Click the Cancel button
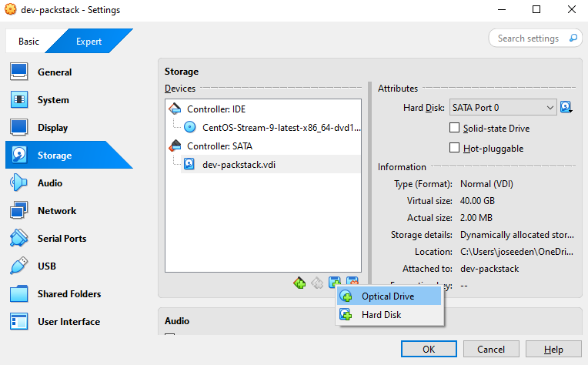This screenshot has height=365, width=588. pyautogui.click(x=491, y=350)
